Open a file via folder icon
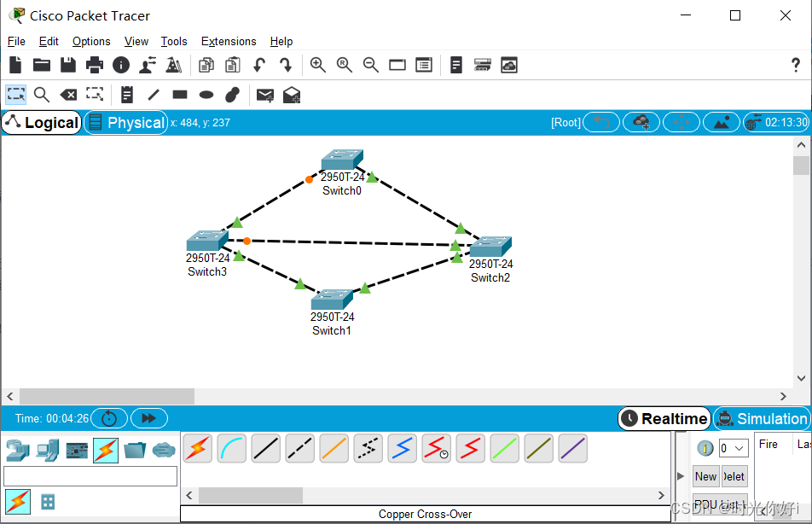The image size is (812, 524). point(42,66)
